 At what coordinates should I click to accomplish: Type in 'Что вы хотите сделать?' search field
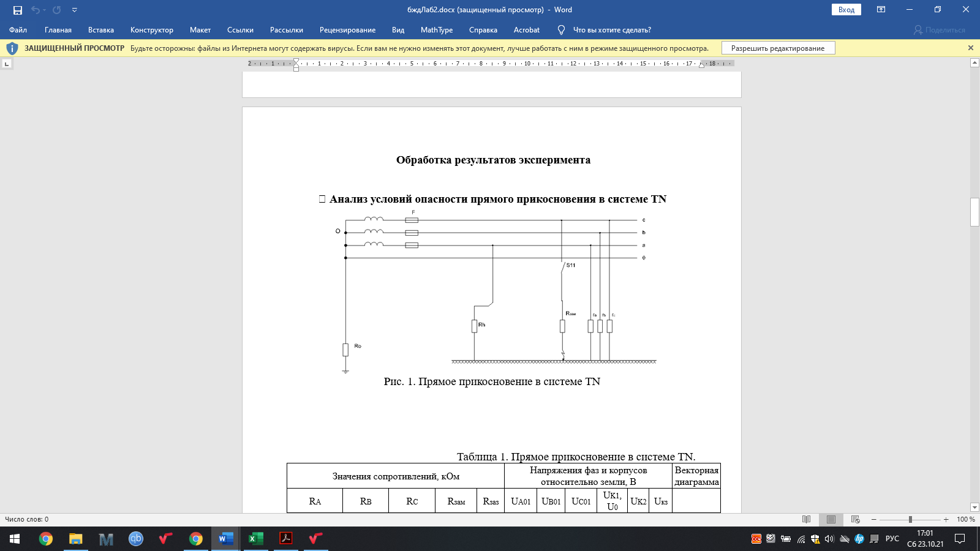click(x=612, y=30)
